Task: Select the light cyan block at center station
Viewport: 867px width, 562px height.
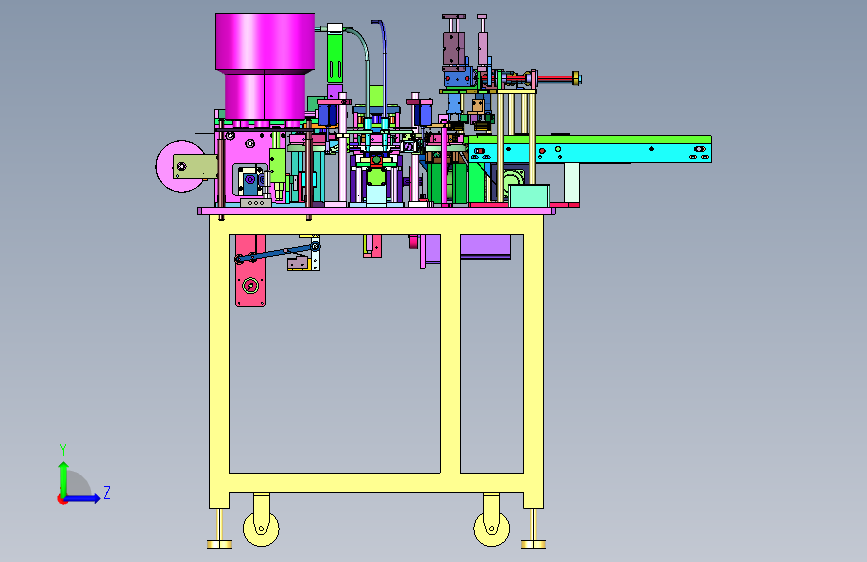Action: coord(376,195)
